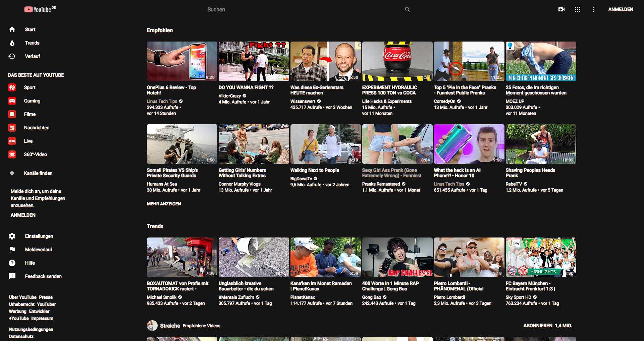Open the 25 Fotos richtigen Moment thumbnail
Image resolution: width=644 pixels, height=341 pixels.
tap(541, 61)
